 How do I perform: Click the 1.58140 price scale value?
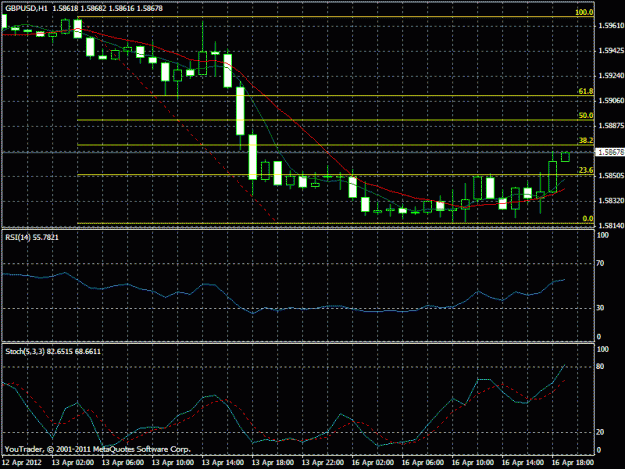tap(611, 226)
